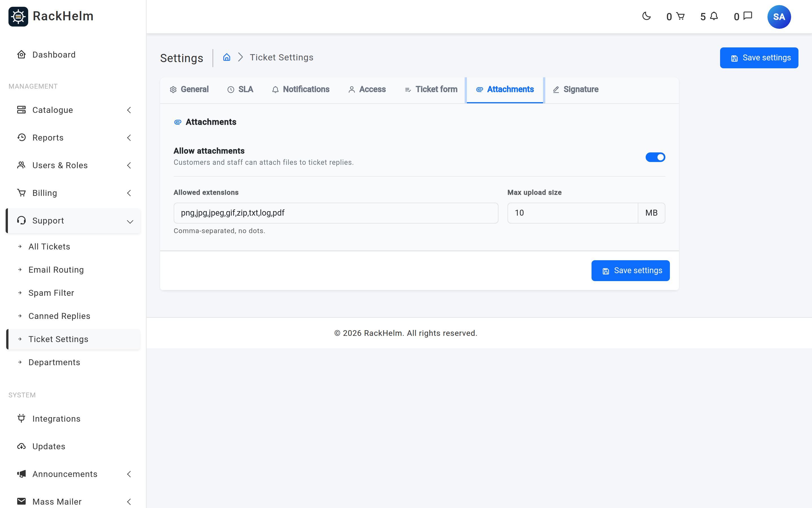Click the Support headset icon
The height and width of the screenshot is (508, 812).
(x=21, y=220)
